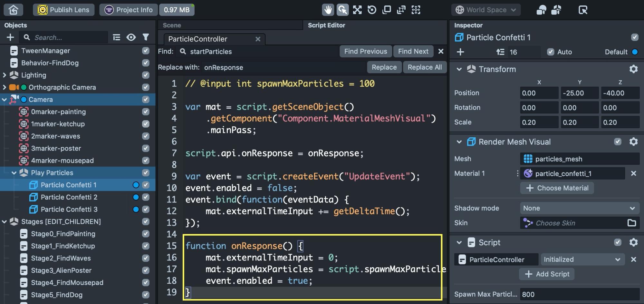Viewport: 644px width, 304px height.
Task: Click the 0.97 MB size indicator
Action: (177, 10)
